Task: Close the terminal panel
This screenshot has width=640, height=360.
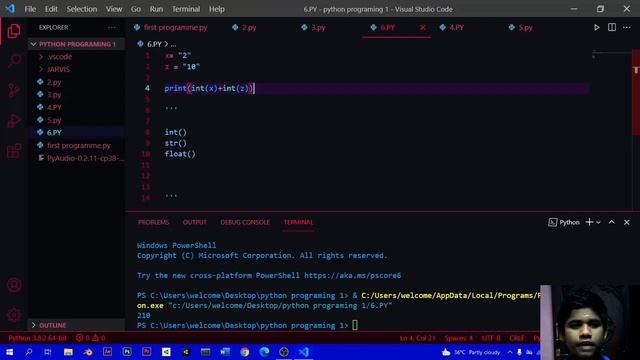Action: [627, 222]
